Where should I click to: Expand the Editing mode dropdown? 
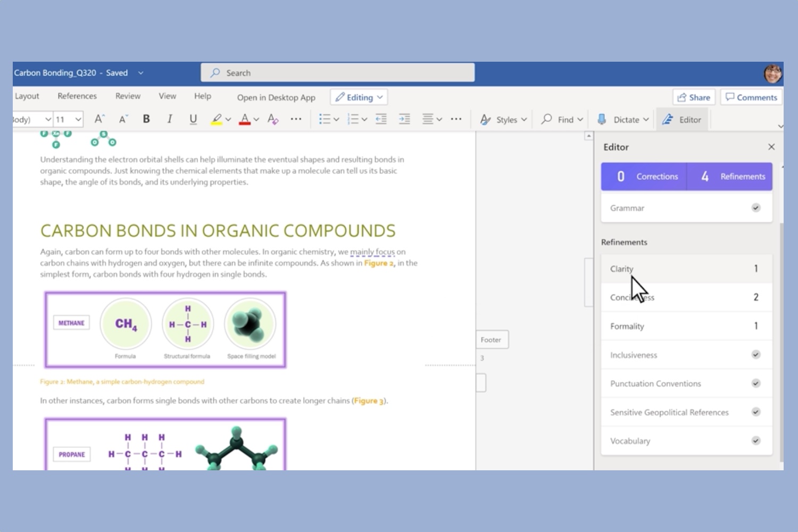(379, 97)
